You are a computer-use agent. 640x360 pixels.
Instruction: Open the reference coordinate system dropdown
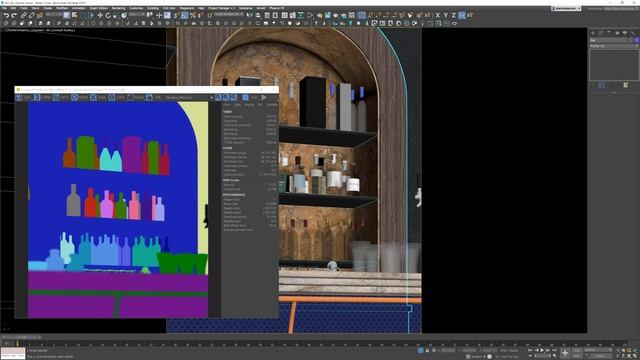pyautogui.click(x=137, y=15)
